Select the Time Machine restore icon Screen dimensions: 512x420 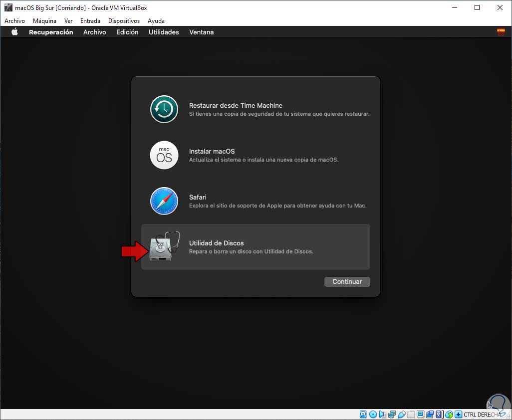(164, 109)
